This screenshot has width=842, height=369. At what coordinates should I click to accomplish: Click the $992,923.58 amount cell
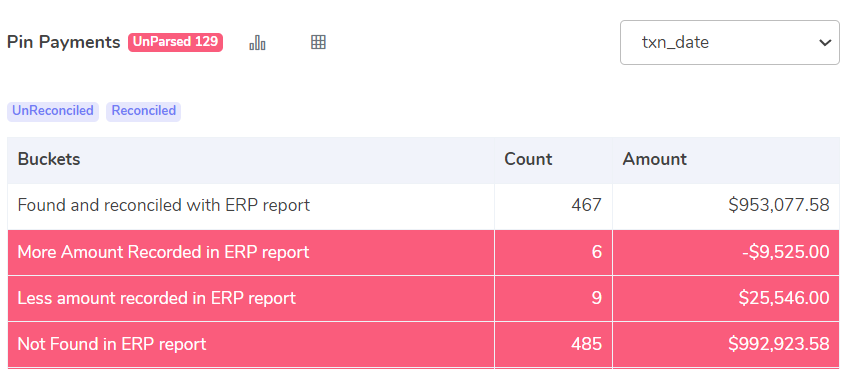779,344
